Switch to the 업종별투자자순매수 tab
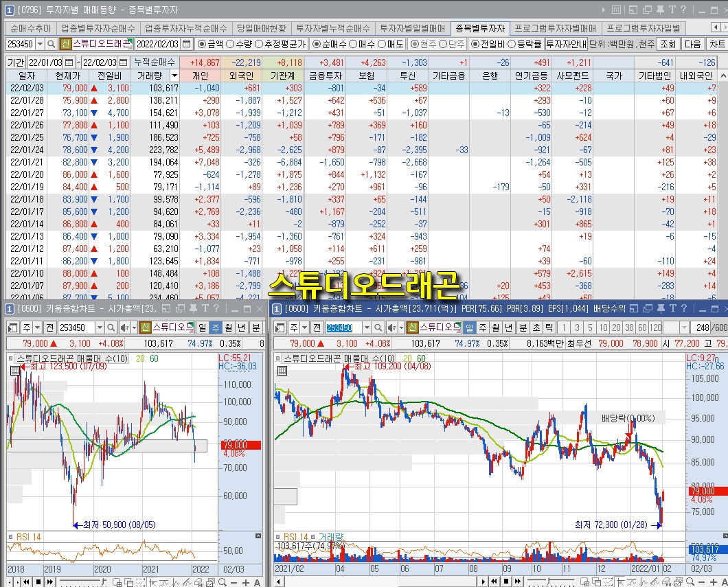Viewport: 728px width, 587px height. click(98, 28)
